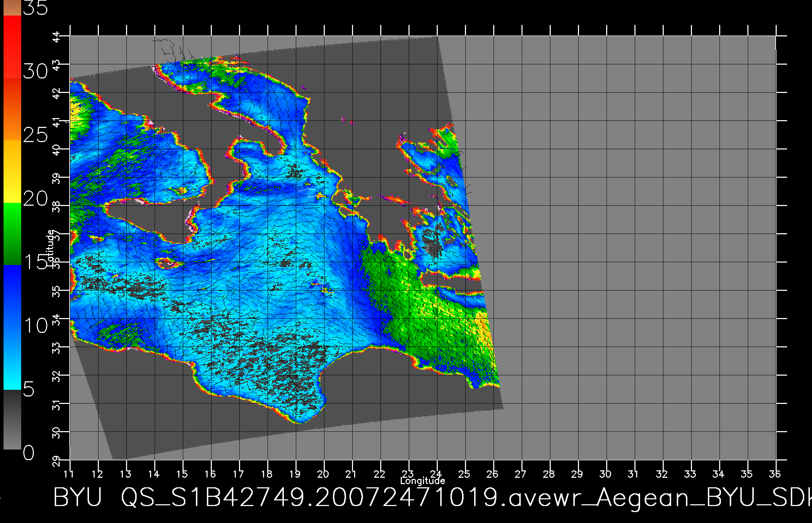812x523 pixels.
Task: Select the Longitude axis title
Action: 423,481
